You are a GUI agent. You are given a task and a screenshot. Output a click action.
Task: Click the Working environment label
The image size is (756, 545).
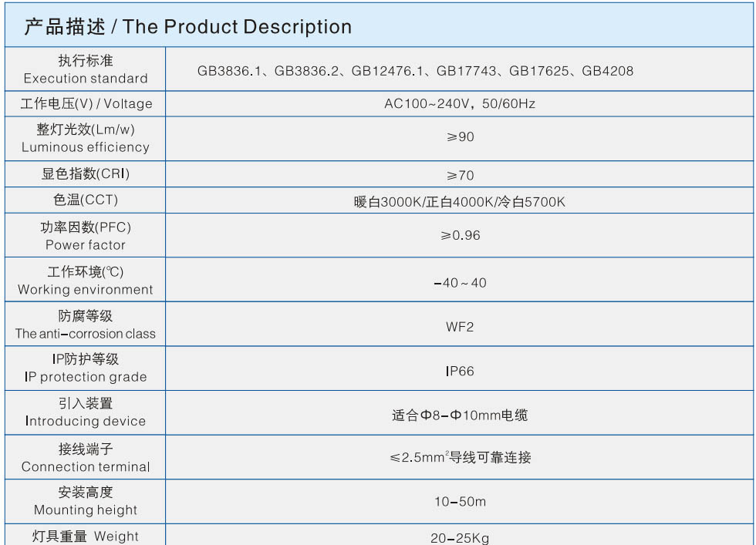point(85,281)
